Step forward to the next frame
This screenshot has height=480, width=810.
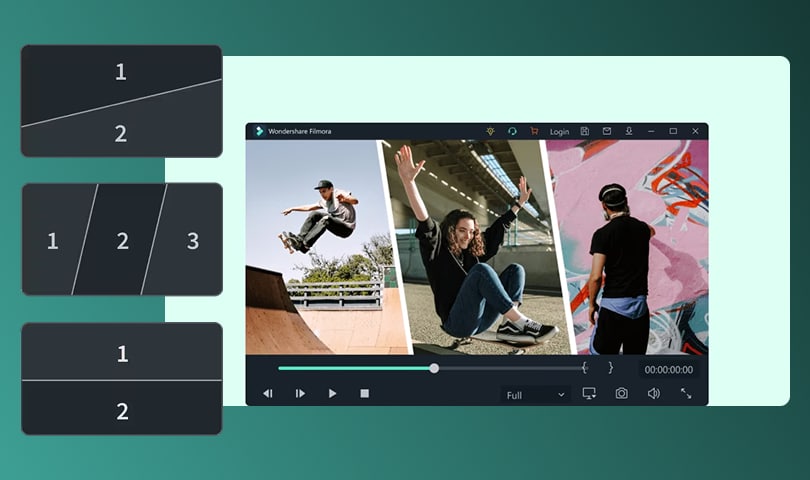[x=300, y=394]
